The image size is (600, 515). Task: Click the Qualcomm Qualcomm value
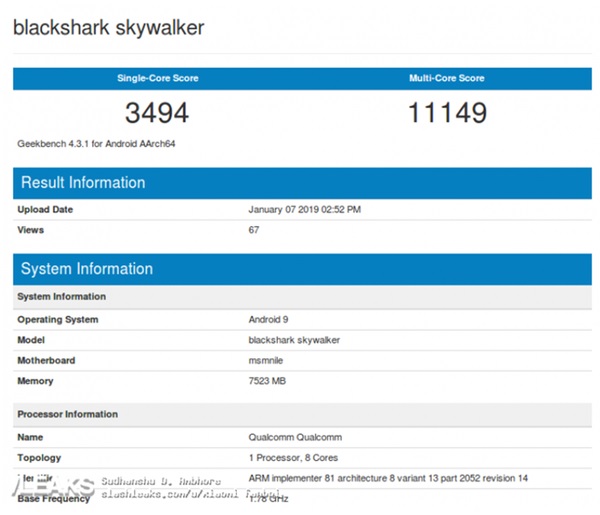[295, 437]
